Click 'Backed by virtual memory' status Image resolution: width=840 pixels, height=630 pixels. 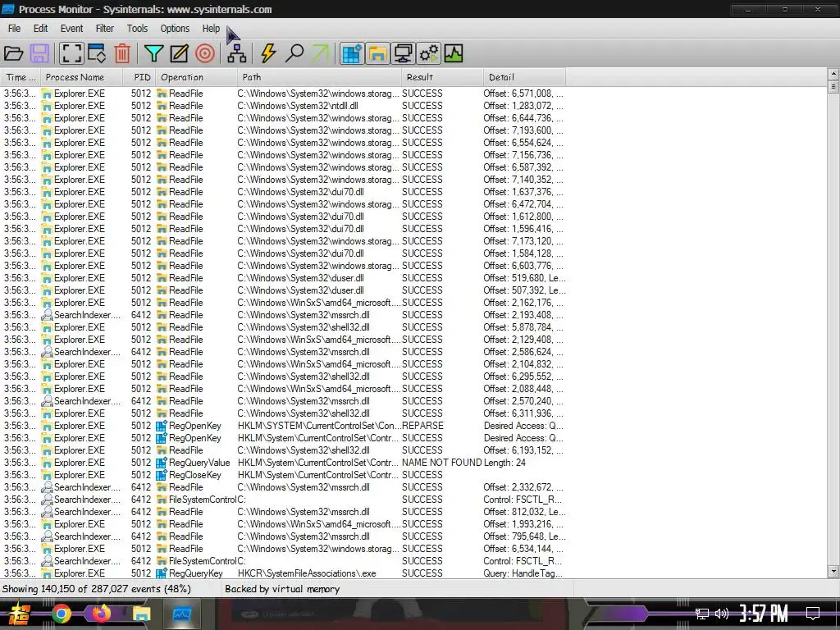click(282, 589)
